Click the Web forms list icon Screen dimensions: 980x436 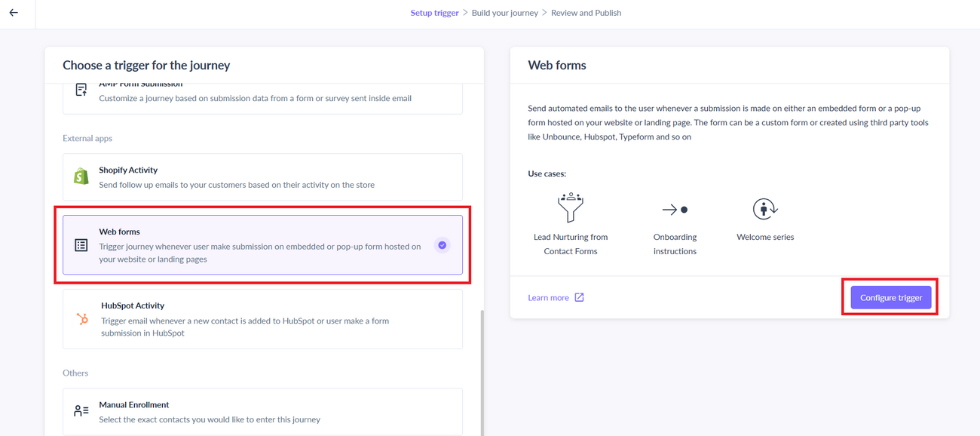[x=81, y=245]
